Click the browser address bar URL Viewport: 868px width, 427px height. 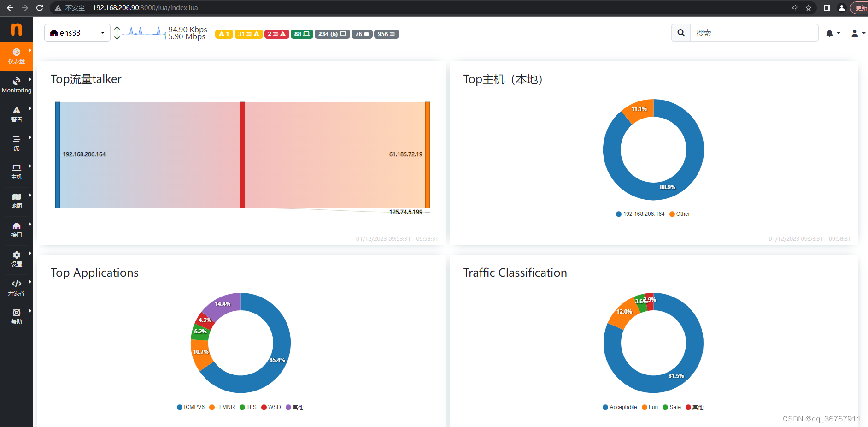pos(145,8)
